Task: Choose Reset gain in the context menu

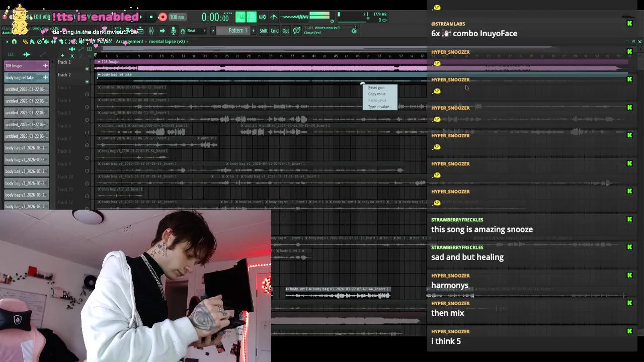Action: 376,87
